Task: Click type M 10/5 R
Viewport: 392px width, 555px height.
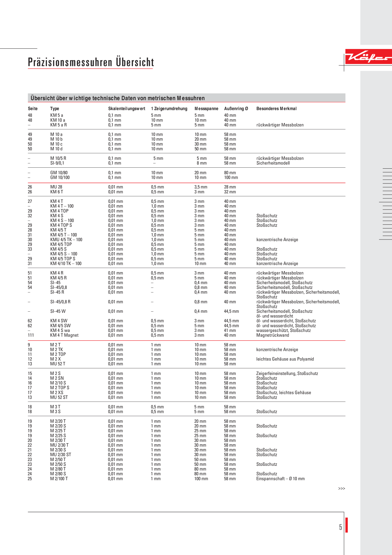Action: point(58,158)
